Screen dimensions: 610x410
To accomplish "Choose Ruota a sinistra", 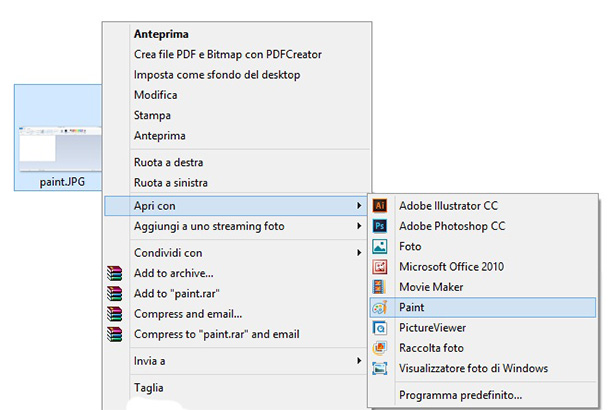I will [170, 182].
